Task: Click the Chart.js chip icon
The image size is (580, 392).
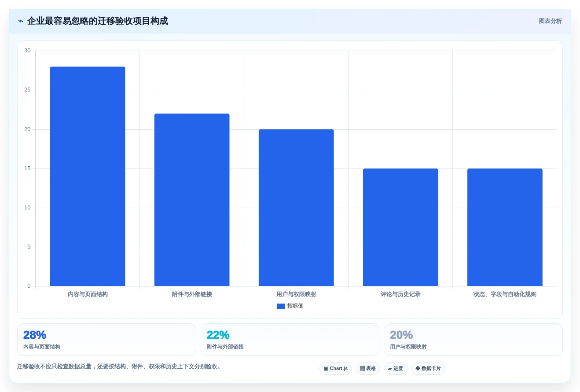Action: coord(326,369)
